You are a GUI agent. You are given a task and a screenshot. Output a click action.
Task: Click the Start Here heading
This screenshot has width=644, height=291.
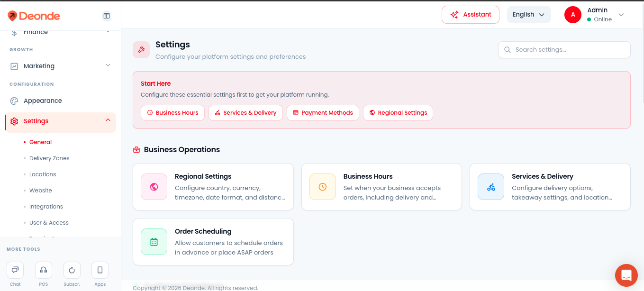pyautogui.click(x=155, y=83)
